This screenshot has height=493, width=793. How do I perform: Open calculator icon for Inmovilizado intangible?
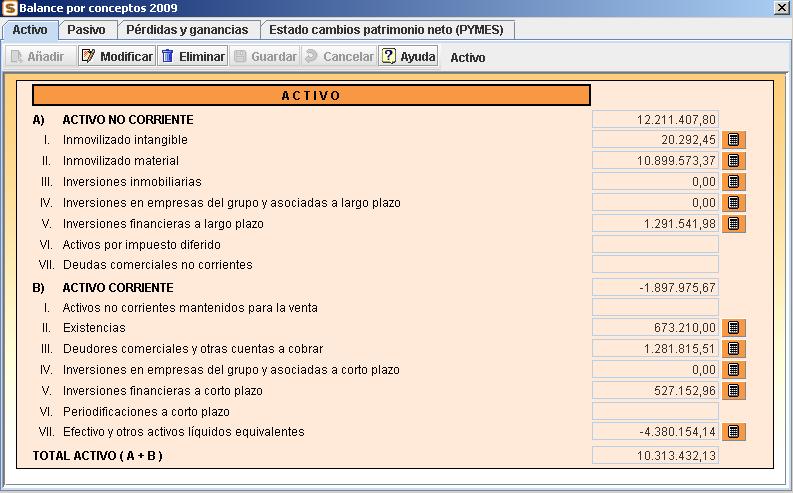coord(734,140)
